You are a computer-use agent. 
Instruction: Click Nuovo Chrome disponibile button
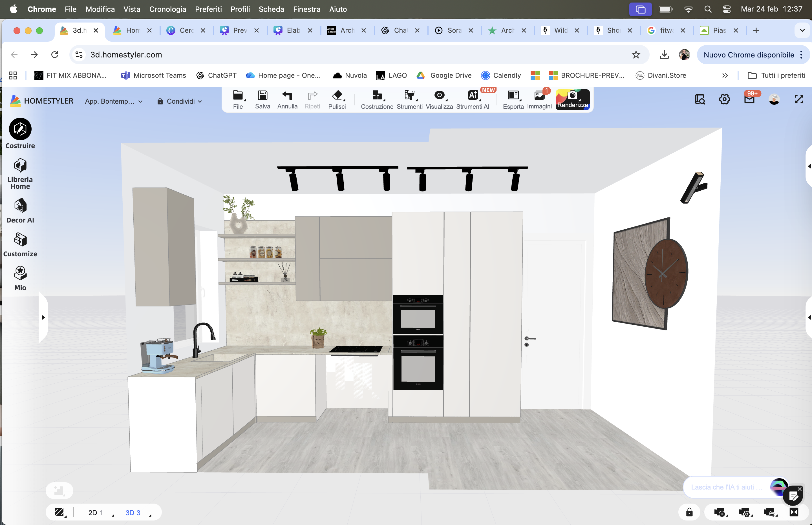(749, 55)
